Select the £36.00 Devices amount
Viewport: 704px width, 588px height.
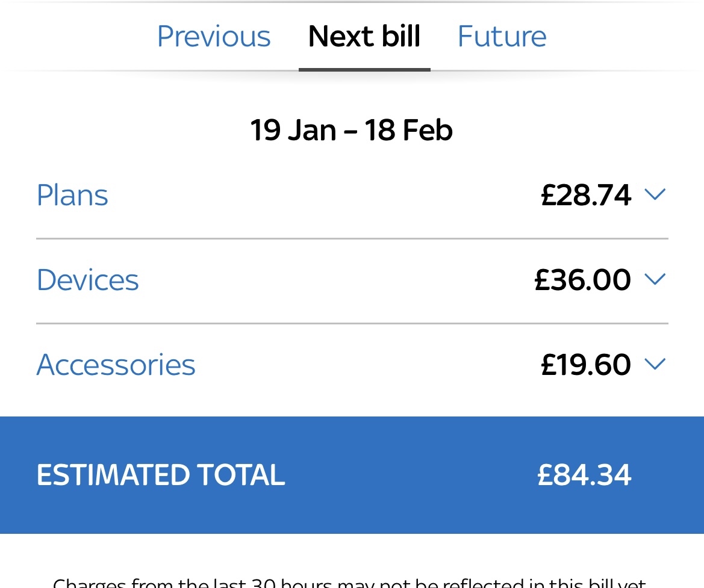[582, 279]
